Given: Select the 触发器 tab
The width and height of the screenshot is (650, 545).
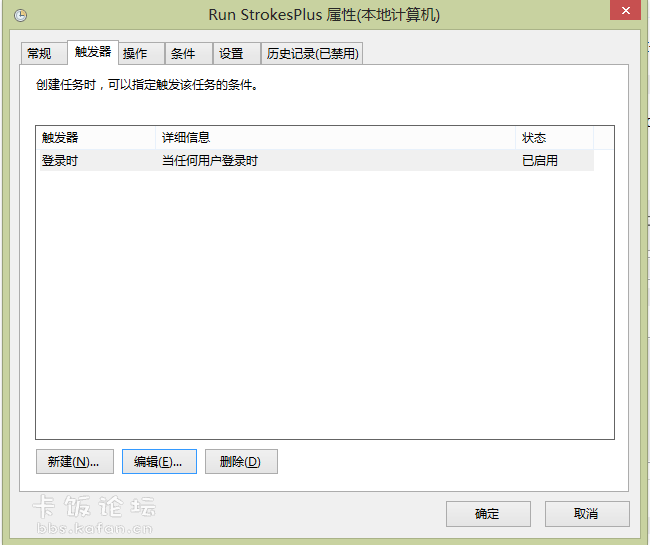Looking at the screenshot, I should tap(93, 52).
